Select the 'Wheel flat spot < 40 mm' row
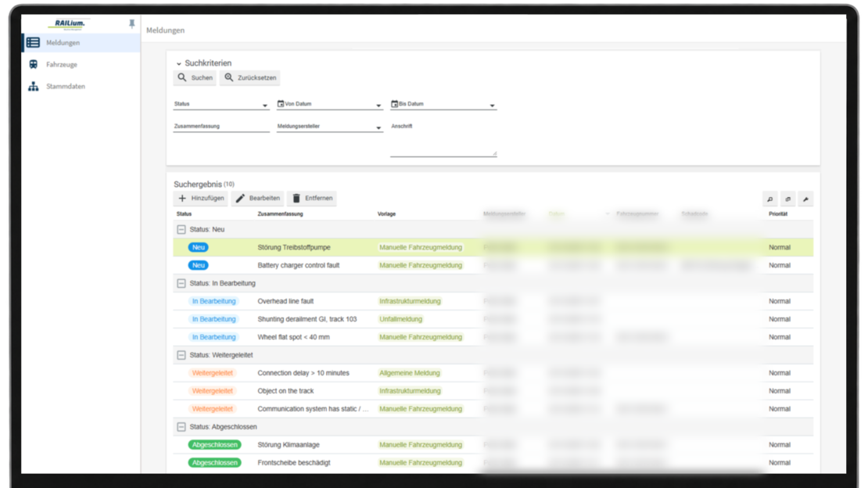This screenshot has height=488, width=868. (493, 337)
